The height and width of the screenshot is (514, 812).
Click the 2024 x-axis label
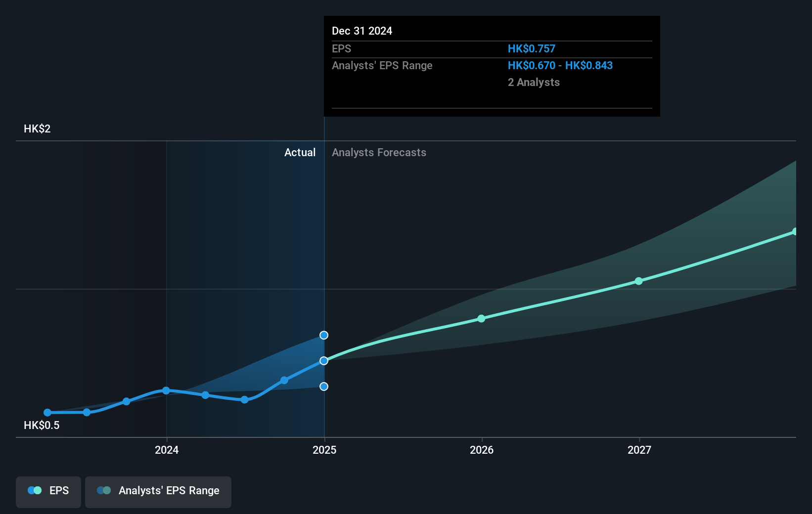167,450
